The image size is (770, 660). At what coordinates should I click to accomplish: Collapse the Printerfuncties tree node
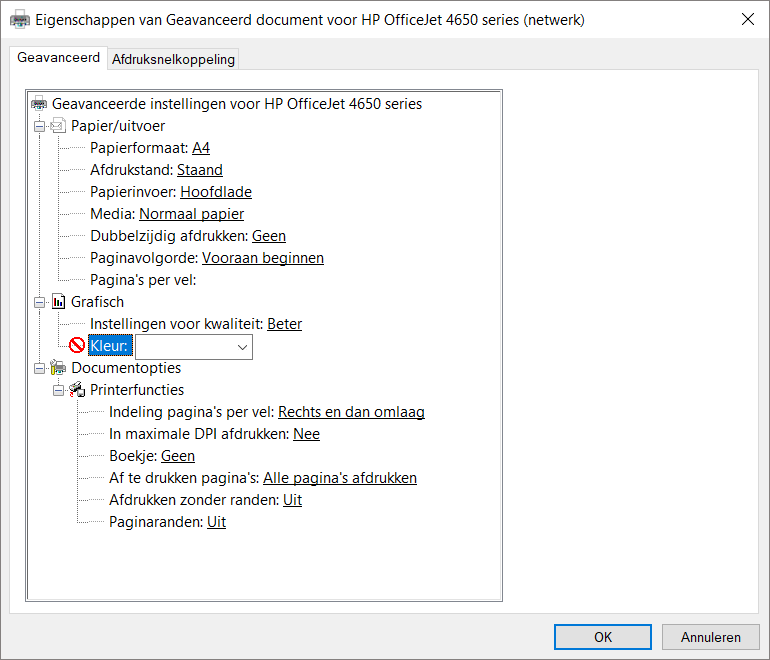click(59, 390)
